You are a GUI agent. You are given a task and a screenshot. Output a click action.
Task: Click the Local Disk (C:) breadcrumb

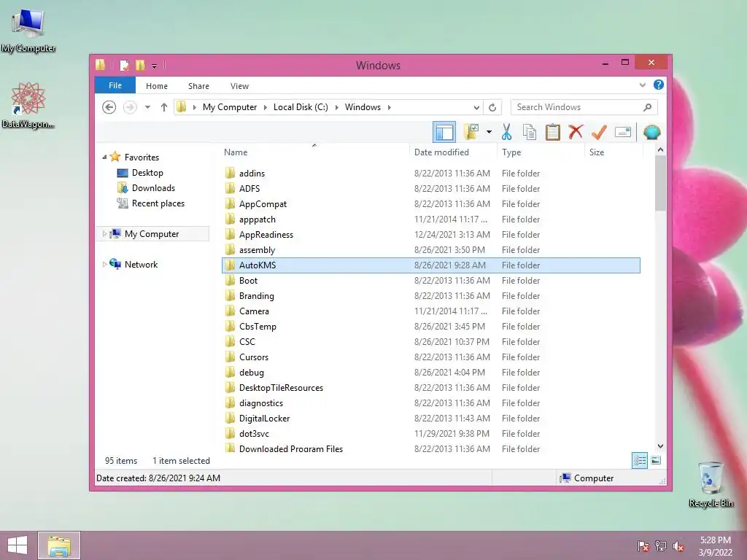click(x=301, y=107)
